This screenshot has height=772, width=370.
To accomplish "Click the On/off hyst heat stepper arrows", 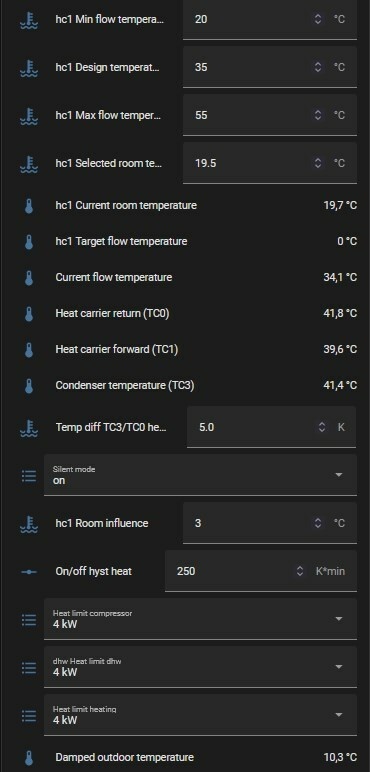I will click(x=300, y=571).
